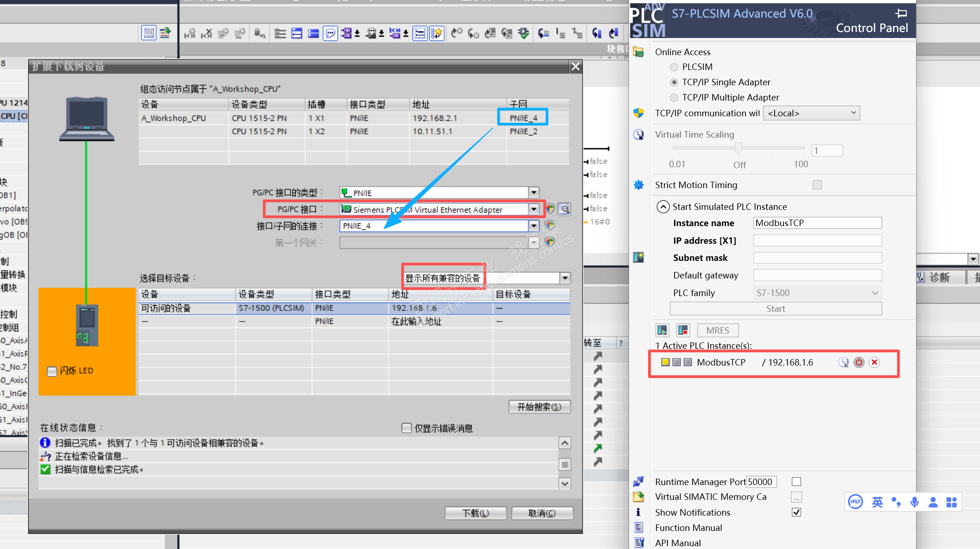The width and height of the screenshot is (980, 549).
Task: Click the search icon next to PG/PC interface
Action: coord(564,209)
